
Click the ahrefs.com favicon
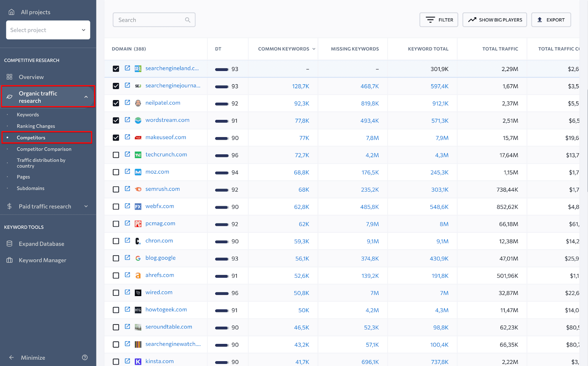[x=138, y=276]
